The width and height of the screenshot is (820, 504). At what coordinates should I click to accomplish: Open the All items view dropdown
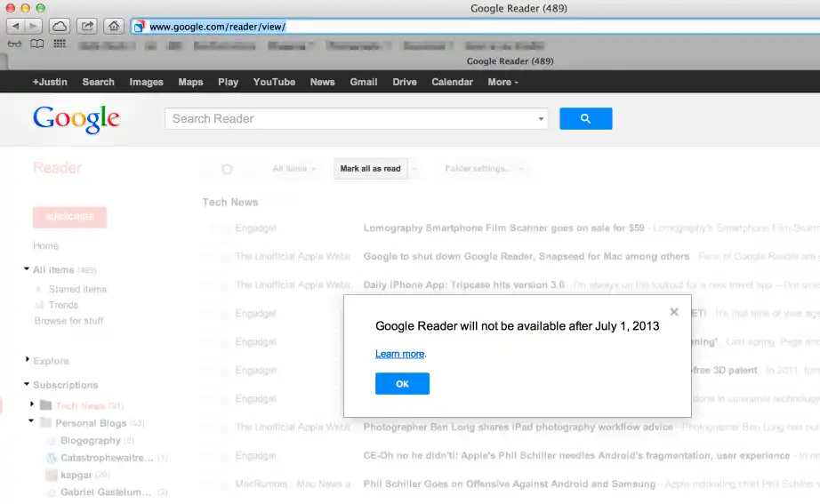[293, 168]
